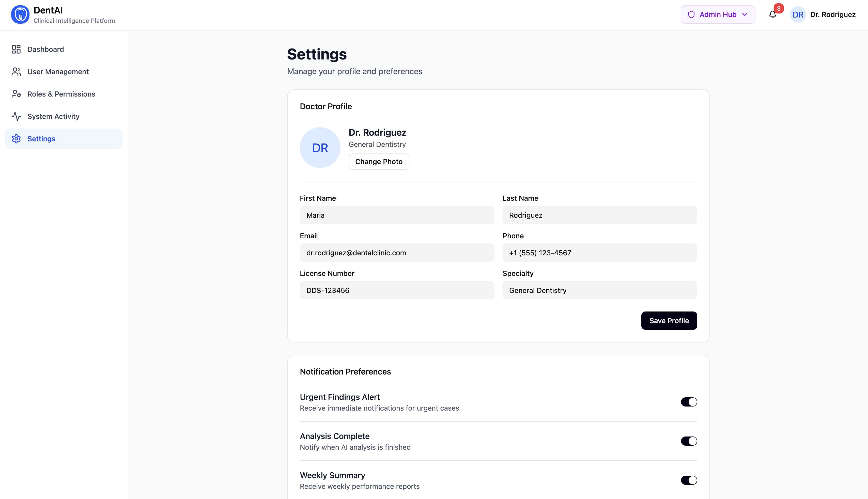
Task: Open System Activity in sidebar
Action: 53,117
